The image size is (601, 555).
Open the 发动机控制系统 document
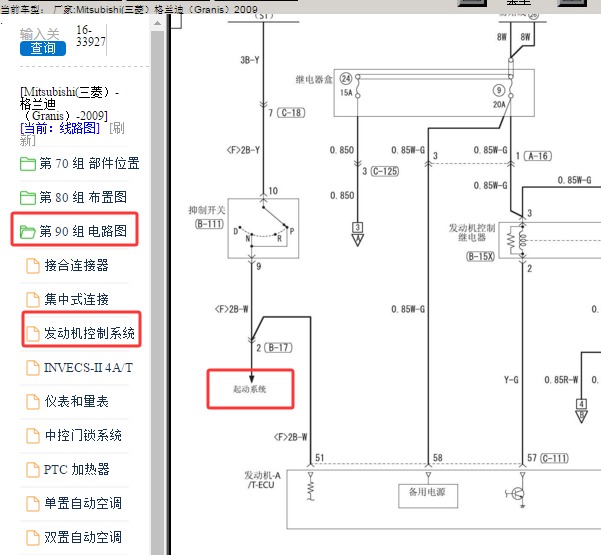pyautogui.click(x=89, y=333)
